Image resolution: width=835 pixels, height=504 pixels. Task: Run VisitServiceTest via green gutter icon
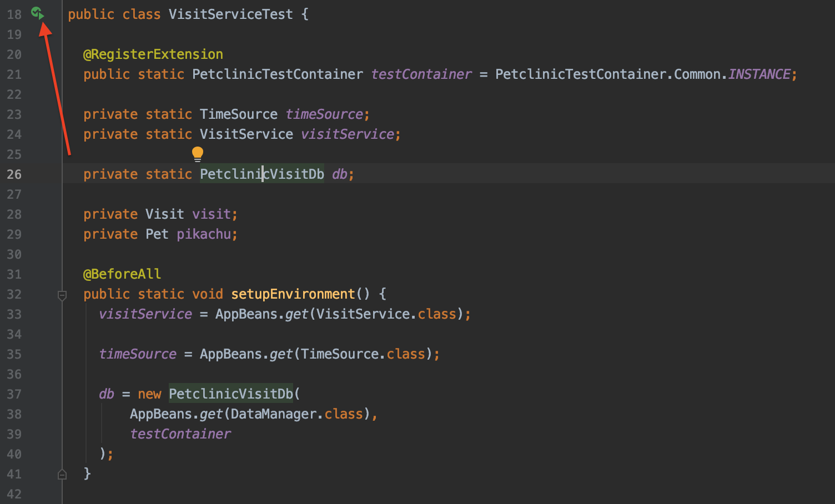click(37, 13)
